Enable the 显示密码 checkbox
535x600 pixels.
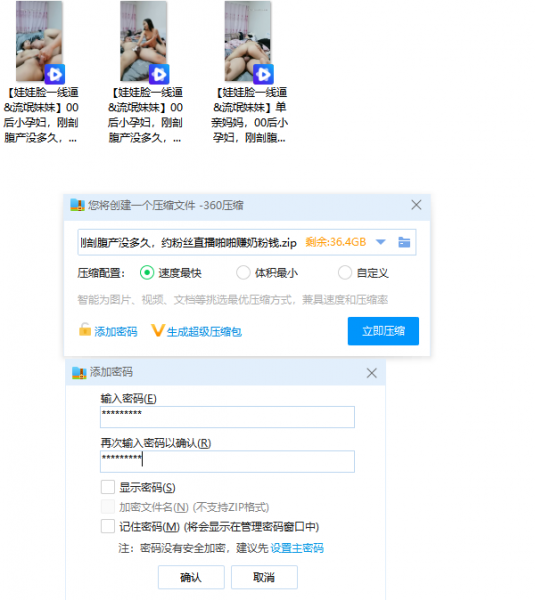pyautogui.click(x=108, y=487)
